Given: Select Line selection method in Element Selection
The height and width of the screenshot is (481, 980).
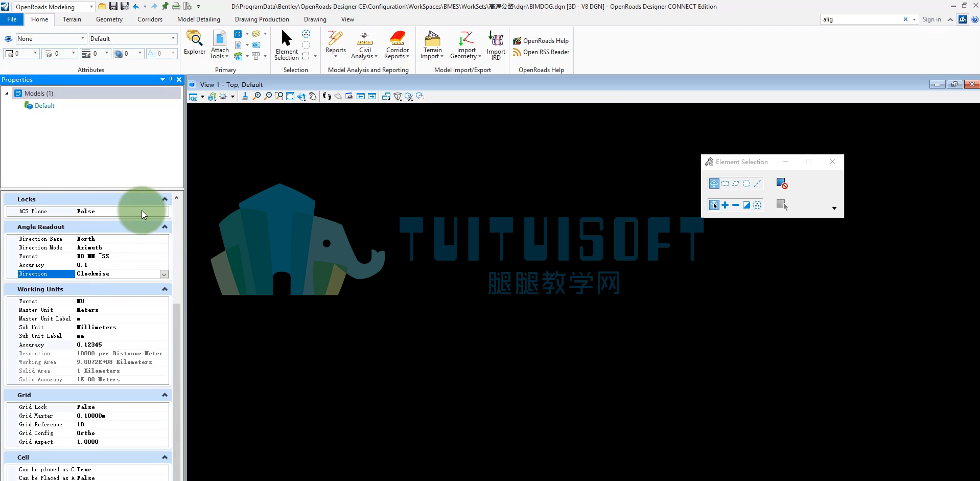Looking at the screenshot, I should pos(757,184).
